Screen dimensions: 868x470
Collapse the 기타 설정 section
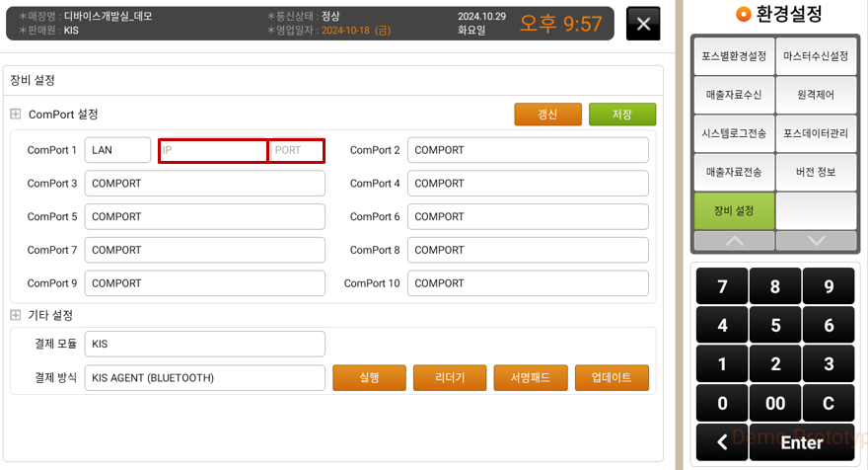16,315
